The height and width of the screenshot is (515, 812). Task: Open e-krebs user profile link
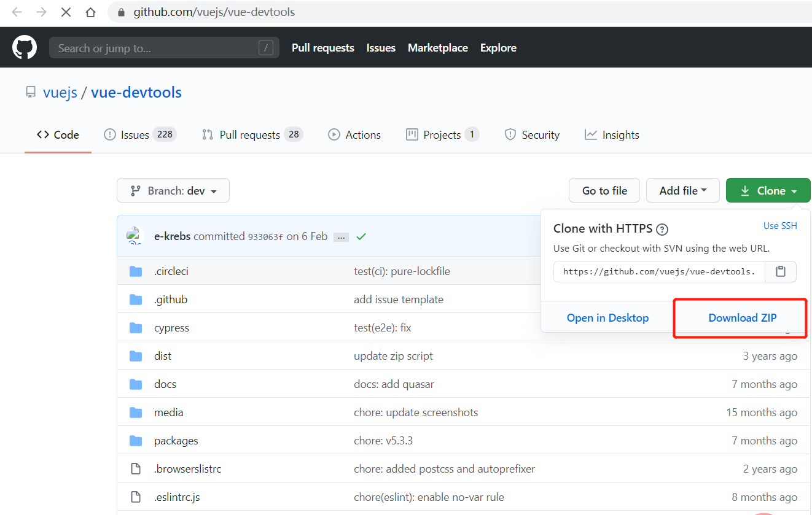click(x=172, y=236)
